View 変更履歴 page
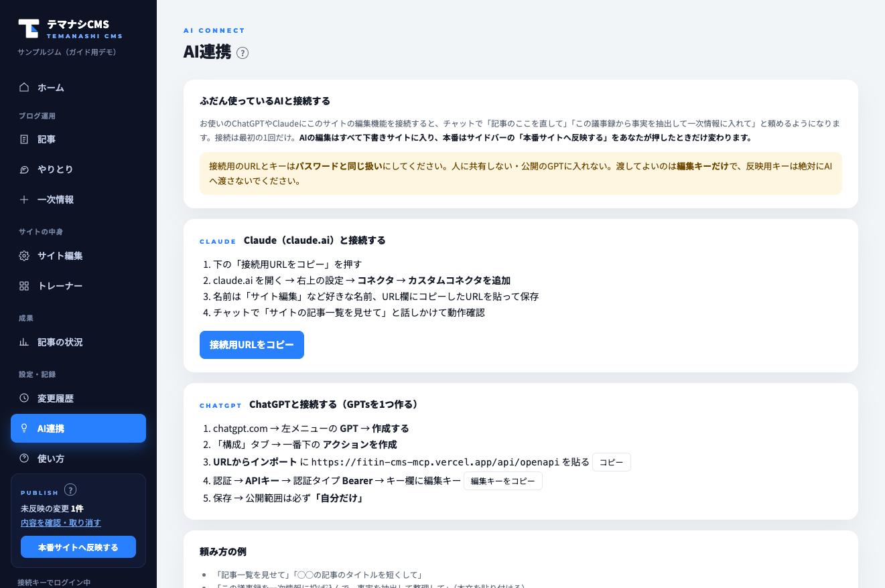The height and width of the screenshot is (588, 885). pos(78,398)
